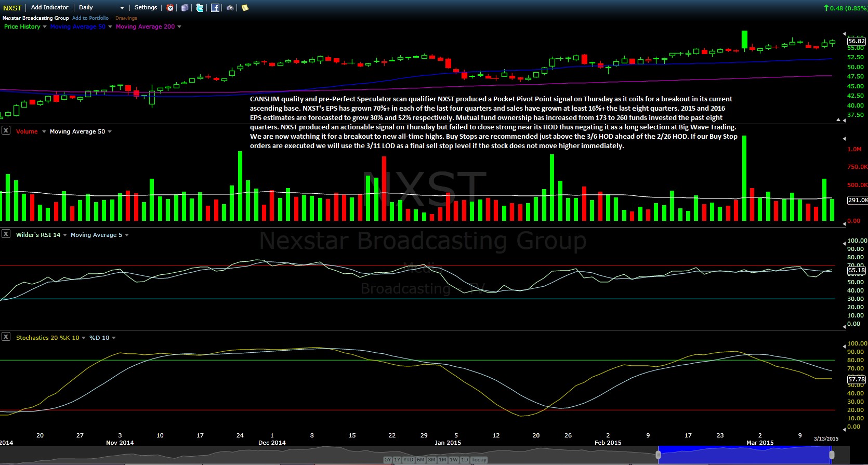Expand the Stochastics %D 10 dropdown
The width and height of the screenshot is (868, 465).
(x=114, y=338)
